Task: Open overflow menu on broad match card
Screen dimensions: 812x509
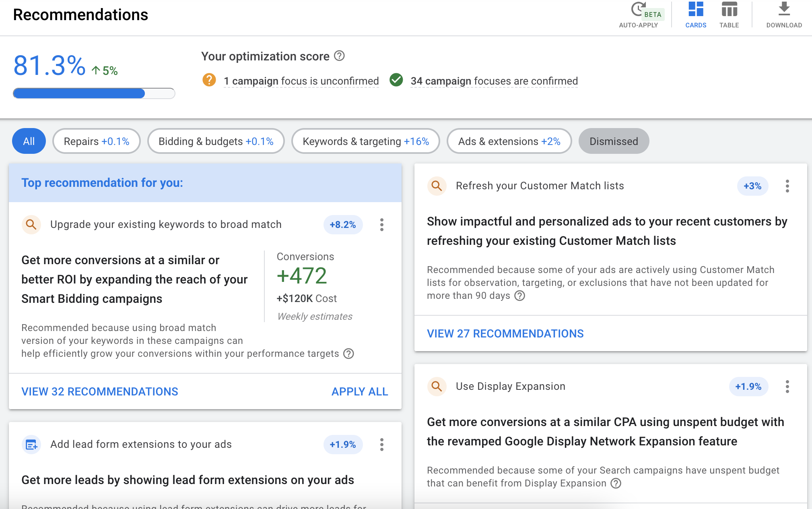Action: 381,225
